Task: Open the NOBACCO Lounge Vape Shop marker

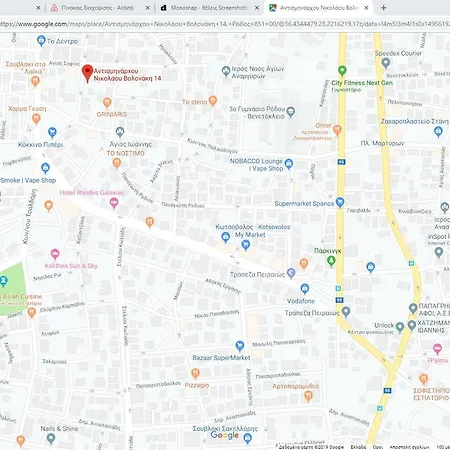Action: coord(289,164)
